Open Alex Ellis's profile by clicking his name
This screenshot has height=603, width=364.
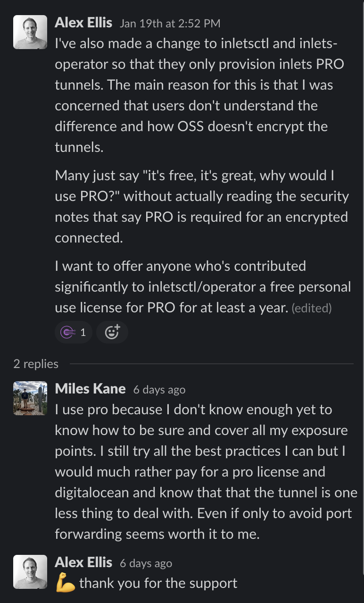pyautogui.click(x=83, y=22)
